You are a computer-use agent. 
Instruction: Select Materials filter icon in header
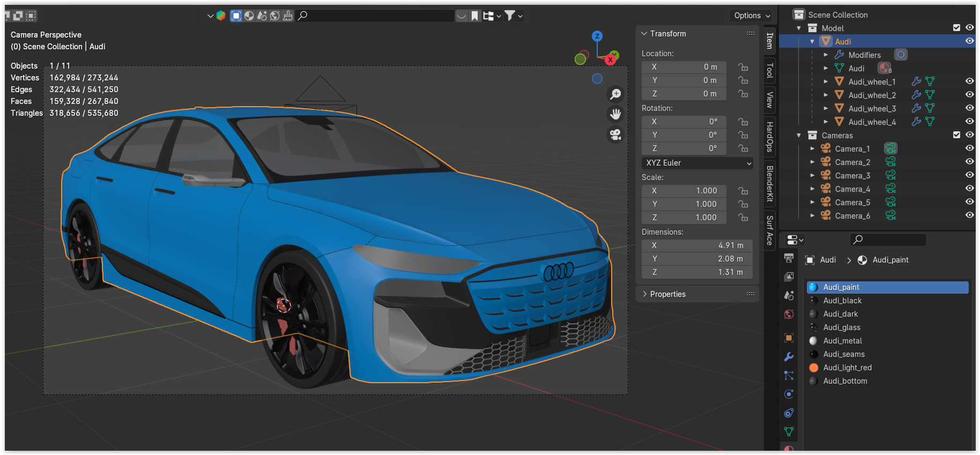(249, 16)
